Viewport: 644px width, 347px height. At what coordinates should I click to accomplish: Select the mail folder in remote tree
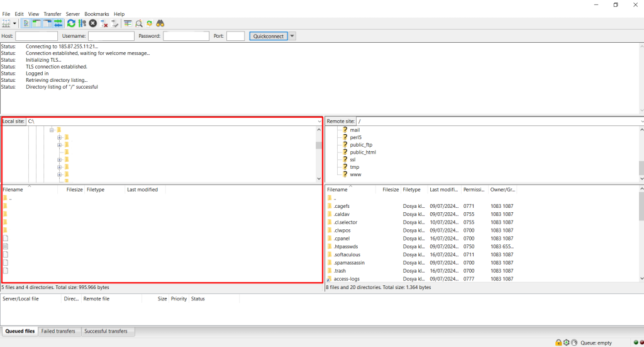(x=355, y=130)
